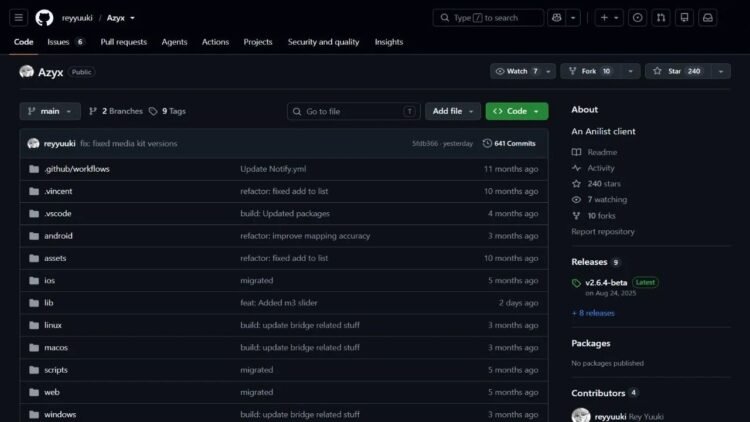Switch to the Actions tab
The width and height of the screenshot is (750, 422).
click(x=215, y=42)
